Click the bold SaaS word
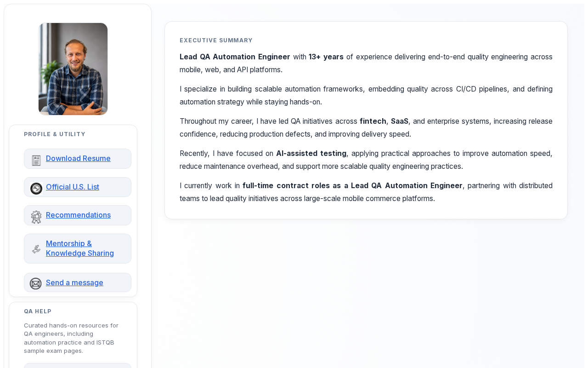 pos(400,121)
